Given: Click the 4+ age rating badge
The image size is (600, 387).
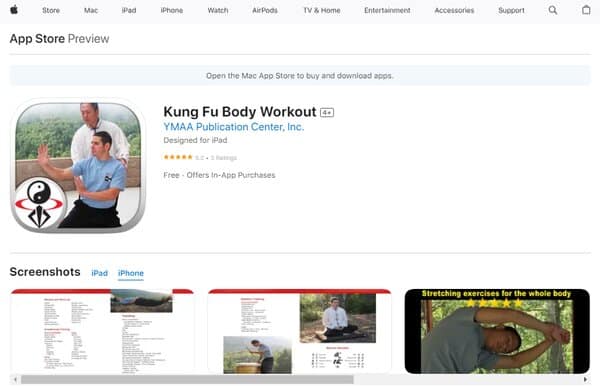Looking at the screenshot, I should 327,113.
